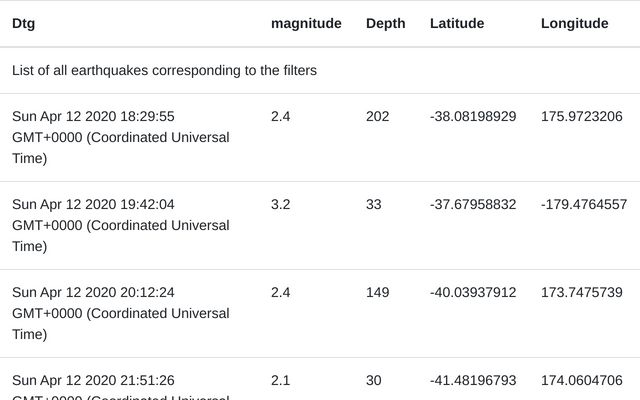This screenshot has height=400, width=640.
Task: Select latitude -40.03937912 cell
Action: [473, 292]
